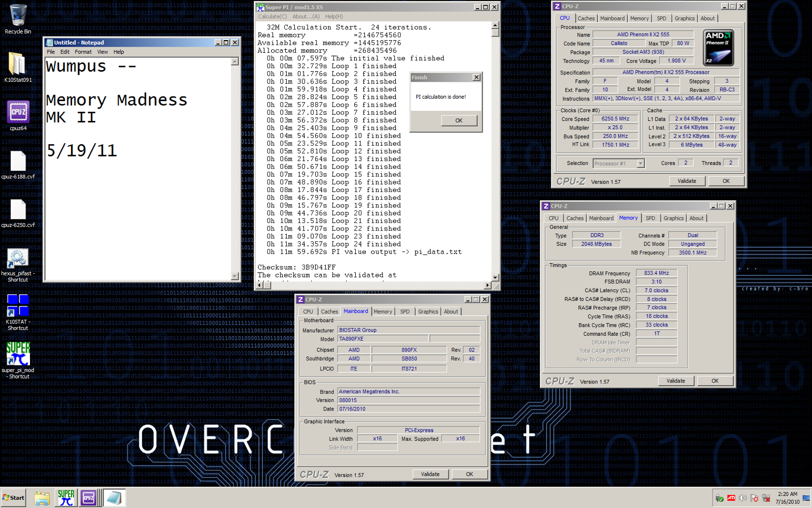Switch to About tab in top CPU-Z window

(707, 18)
